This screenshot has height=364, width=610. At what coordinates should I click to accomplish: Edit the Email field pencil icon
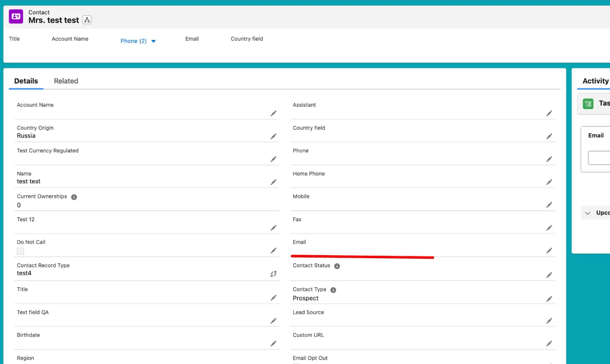pos(549,250)
